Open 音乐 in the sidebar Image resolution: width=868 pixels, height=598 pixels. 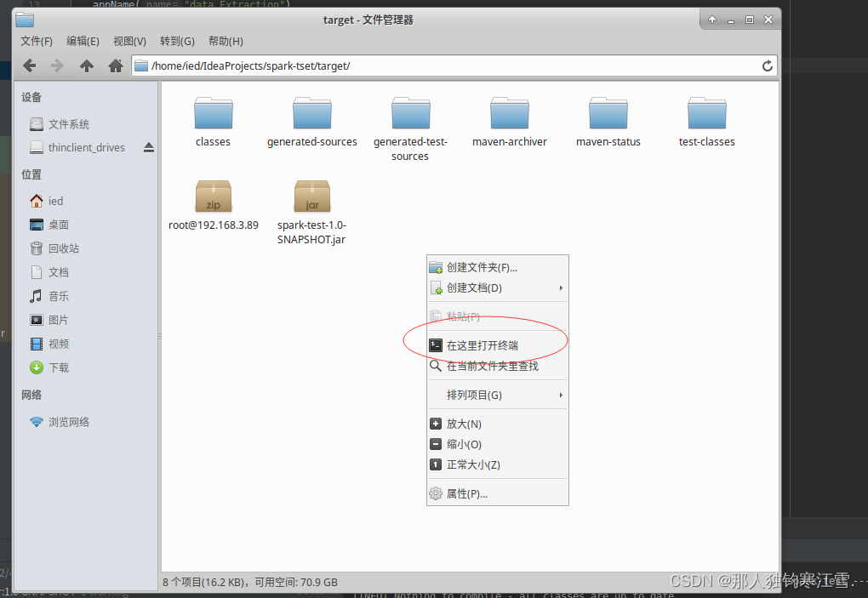(49, 296)
